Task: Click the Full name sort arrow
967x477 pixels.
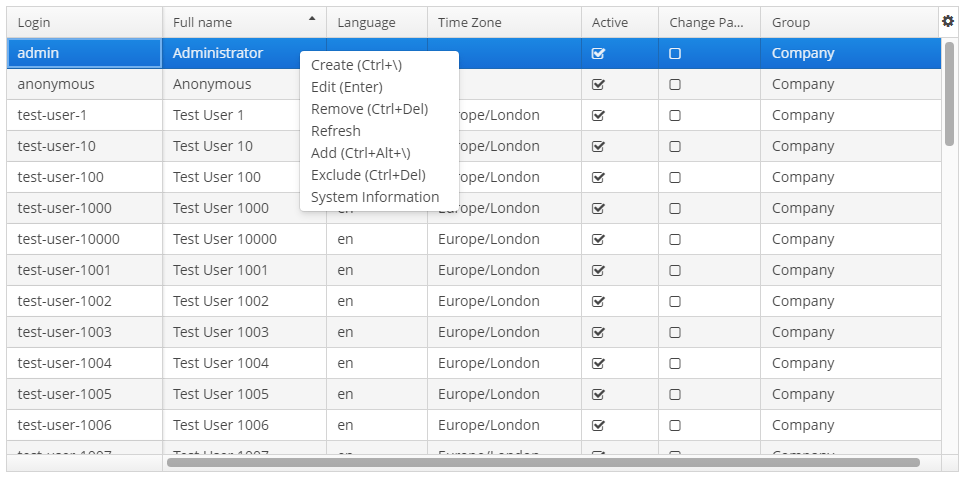Action: (x=312, y=18)
